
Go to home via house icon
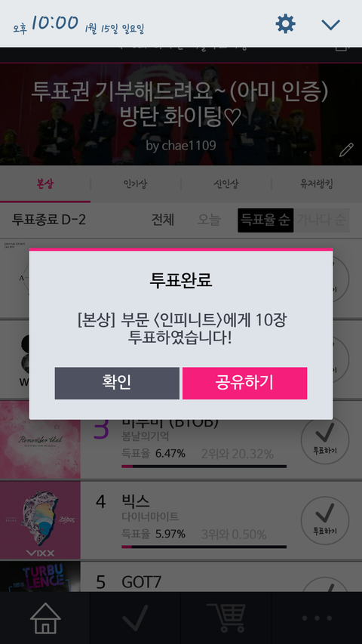[x=45, y=618]
